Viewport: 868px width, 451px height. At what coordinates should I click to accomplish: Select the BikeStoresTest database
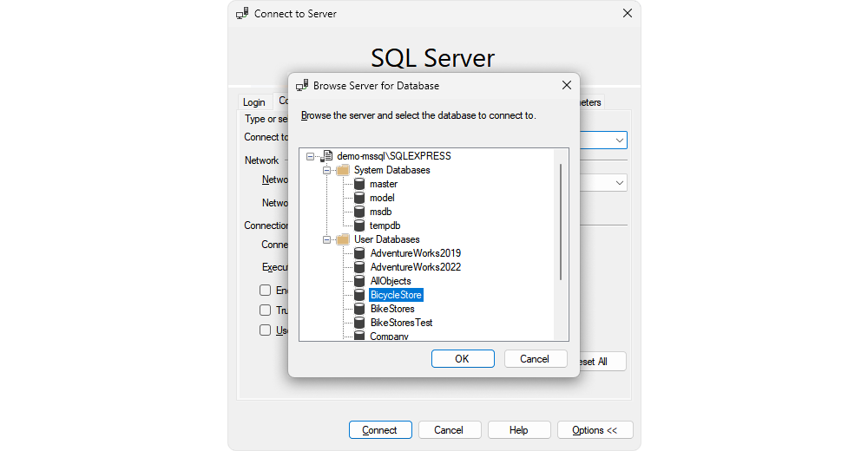[x=401, y=322]
